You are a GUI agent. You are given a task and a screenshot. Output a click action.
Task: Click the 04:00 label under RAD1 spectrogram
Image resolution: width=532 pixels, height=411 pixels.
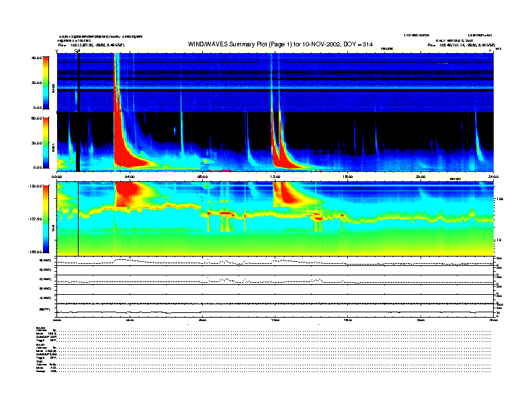[x=130, y=177]
